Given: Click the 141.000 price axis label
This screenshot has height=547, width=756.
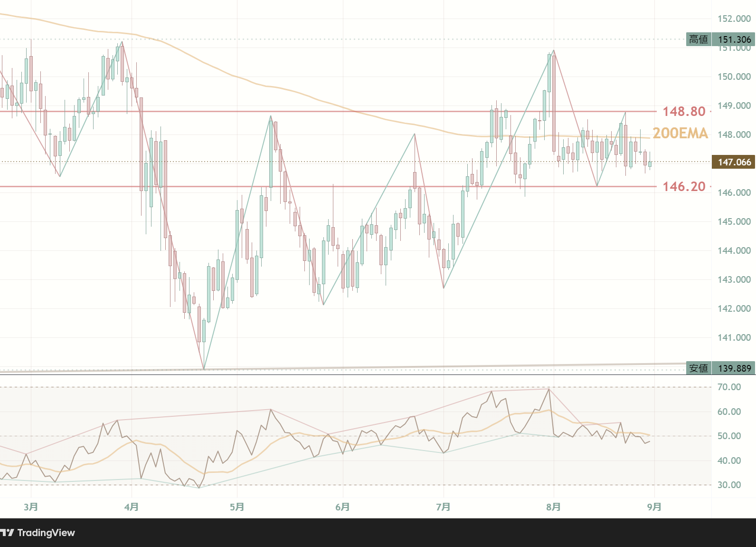Looking at the screenshot, I should pos(734,337).
